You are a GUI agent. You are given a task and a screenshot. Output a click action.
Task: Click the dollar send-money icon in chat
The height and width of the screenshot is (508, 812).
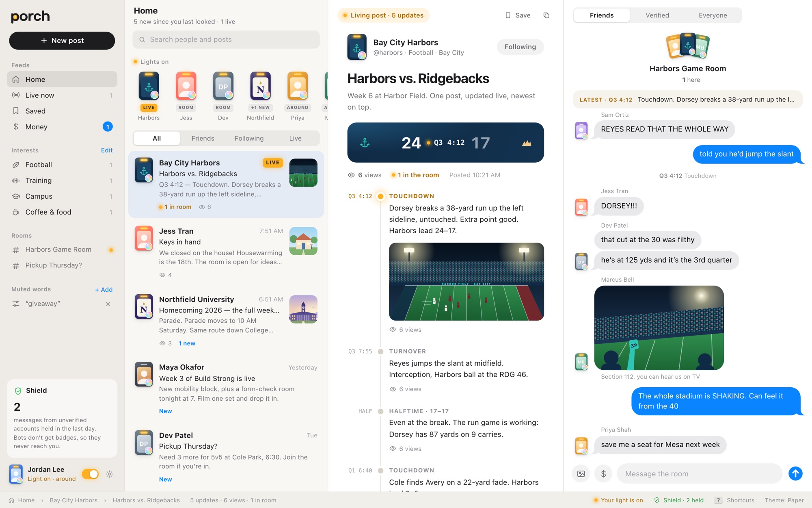(x=603, y=473)
